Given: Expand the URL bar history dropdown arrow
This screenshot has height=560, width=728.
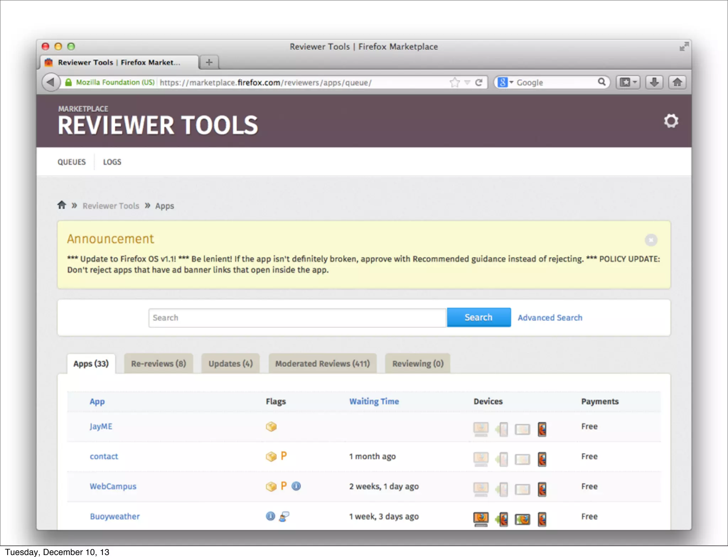Looking at the screenshot, I should (x=467, y=82).
